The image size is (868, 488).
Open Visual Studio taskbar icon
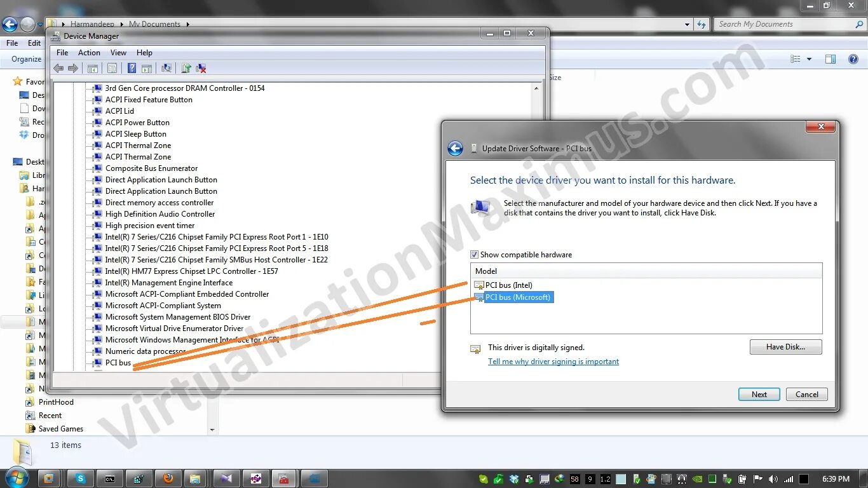coord(227,478)
